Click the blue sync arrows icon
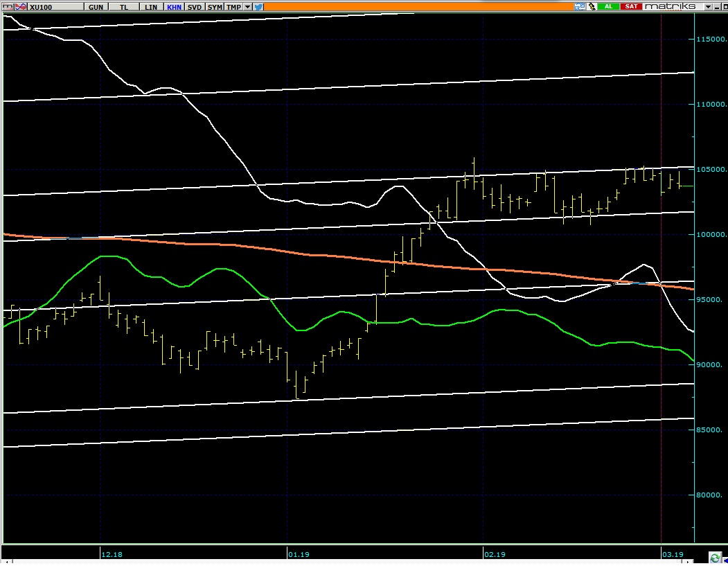The width and height of the screenshot is (728, 575). tap(580, 6)
